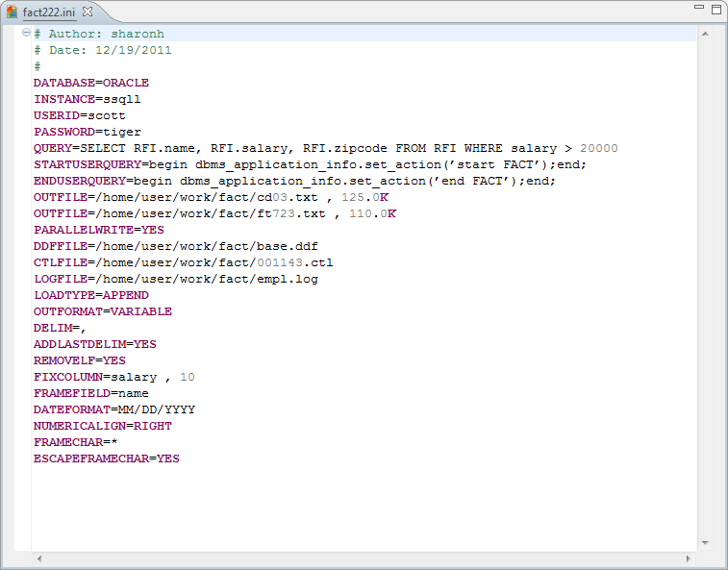
Task: Click the OUTFILE line with cd03.txt
Action: tap(212, 197)
